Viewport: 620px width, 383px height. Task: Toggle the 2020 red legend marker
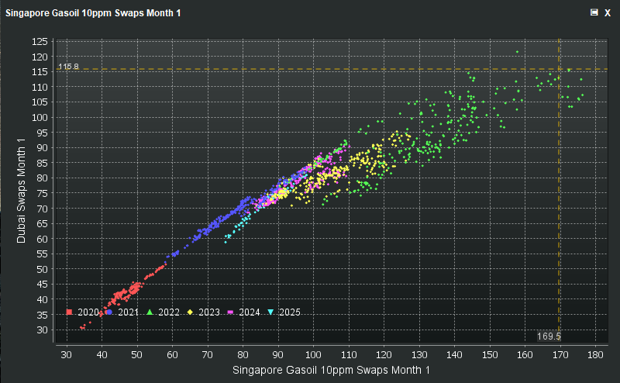coord(69,312)
